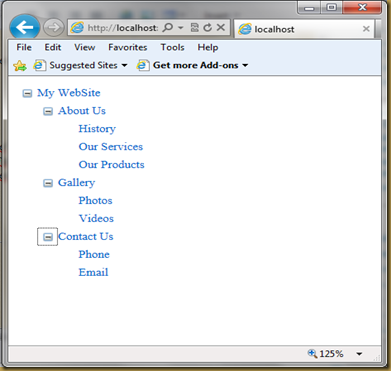Screen dimensions: 391x371
Task: Close the localhost tab
Action: (366, 29)
